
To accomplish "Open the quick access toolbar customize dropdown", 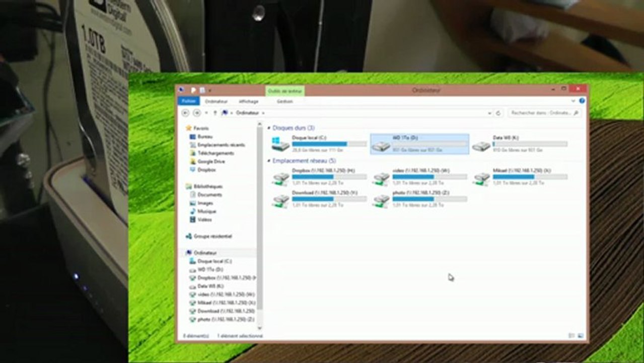I will click(209, 90).
